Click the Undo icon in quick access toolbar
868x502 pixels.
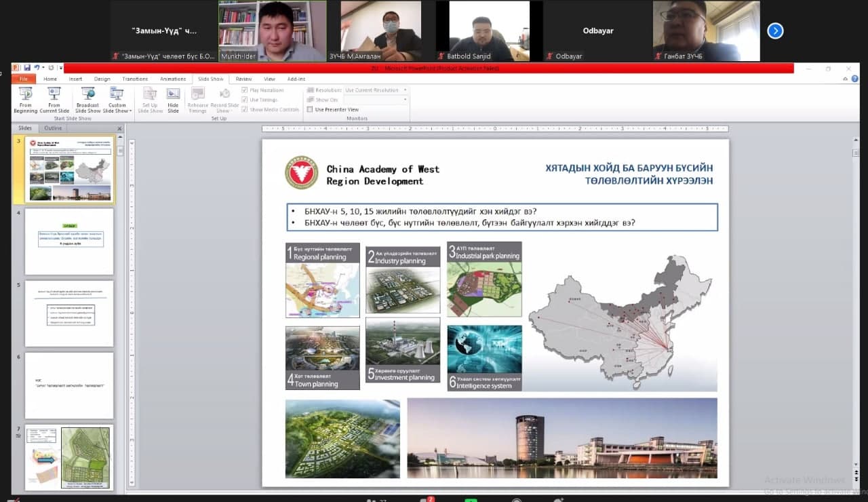point(37,68)
